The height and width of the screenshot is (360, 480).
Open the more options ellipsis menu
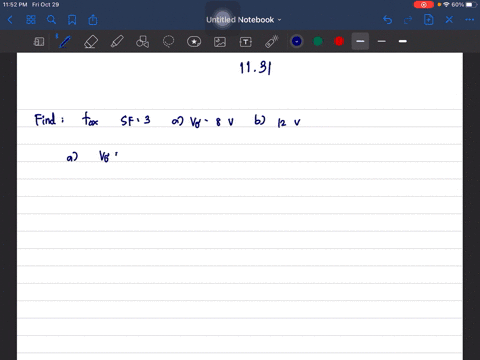click(x=470, y=20)
